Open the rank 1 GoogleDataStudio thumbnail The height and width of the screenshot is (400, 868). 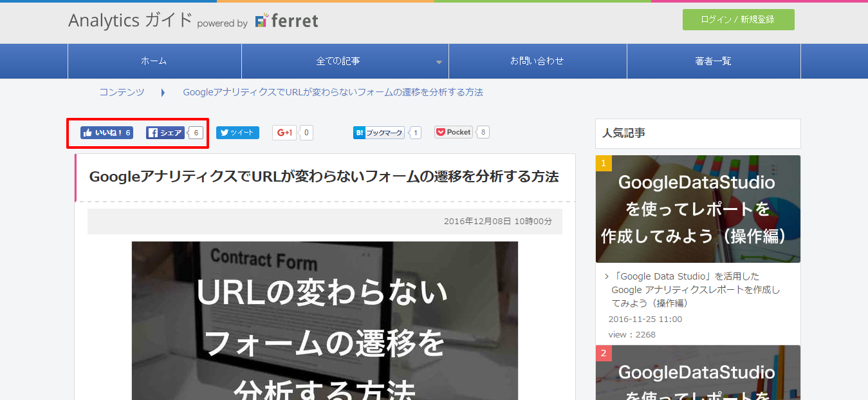coord(698,209)
